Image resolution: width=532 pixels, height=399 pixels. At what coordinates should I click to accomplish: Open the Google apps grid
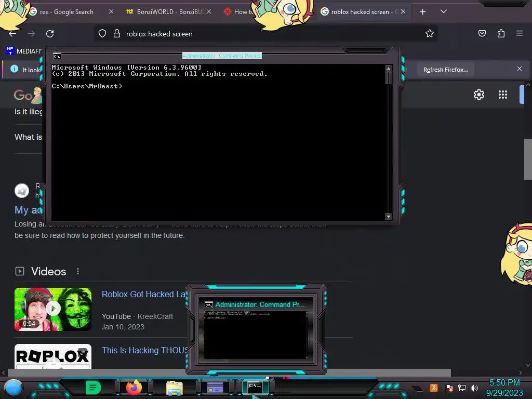tap(503, 95)
